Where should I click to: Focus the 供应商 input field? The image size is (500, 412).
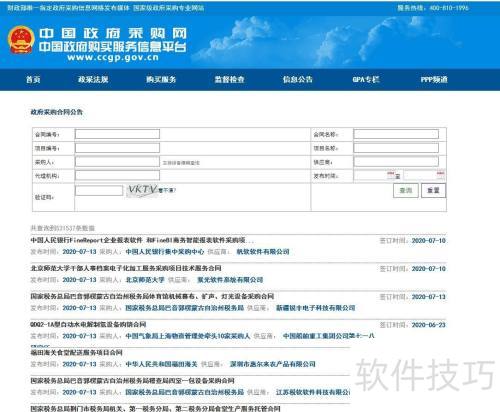click(396, 162)
